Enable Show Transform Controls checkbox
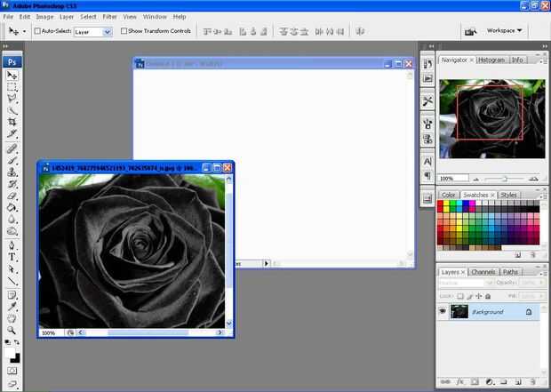The width and height of the screenshot is (551, 392). click(124, 31)
